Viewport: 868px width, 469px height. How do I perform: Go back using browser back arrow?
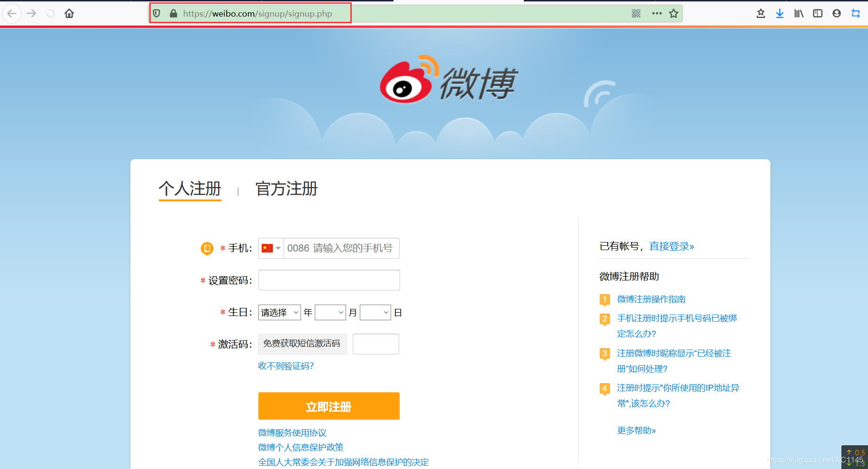[12, 13]
